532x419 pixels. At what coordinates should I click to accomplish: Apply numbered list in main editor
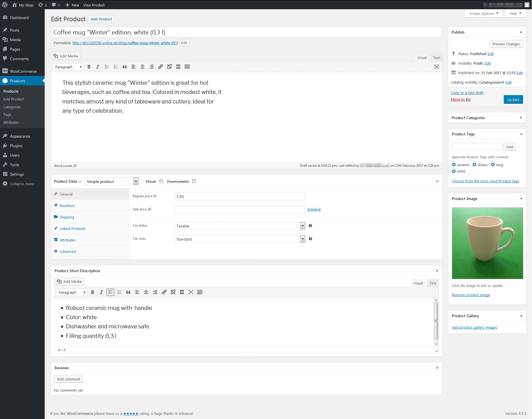click(116, 67)
